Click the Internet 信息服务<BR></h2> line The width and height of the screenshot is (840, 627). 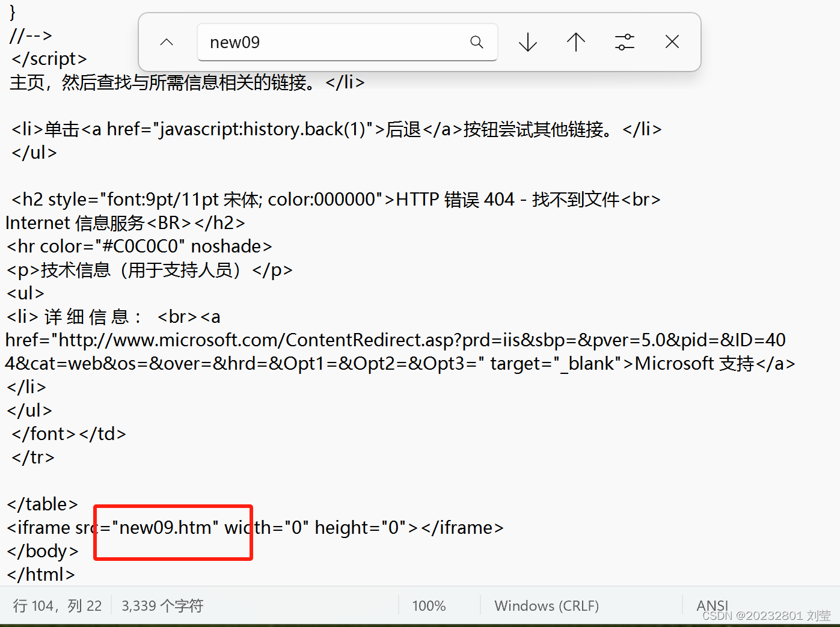click(x=125, y=223)
